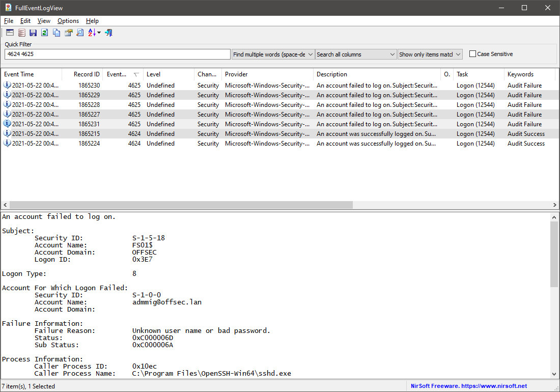Click the horizontal scrollbar thumb of event list
Viewport: 560px width, 392px height.
coord(181,205)
